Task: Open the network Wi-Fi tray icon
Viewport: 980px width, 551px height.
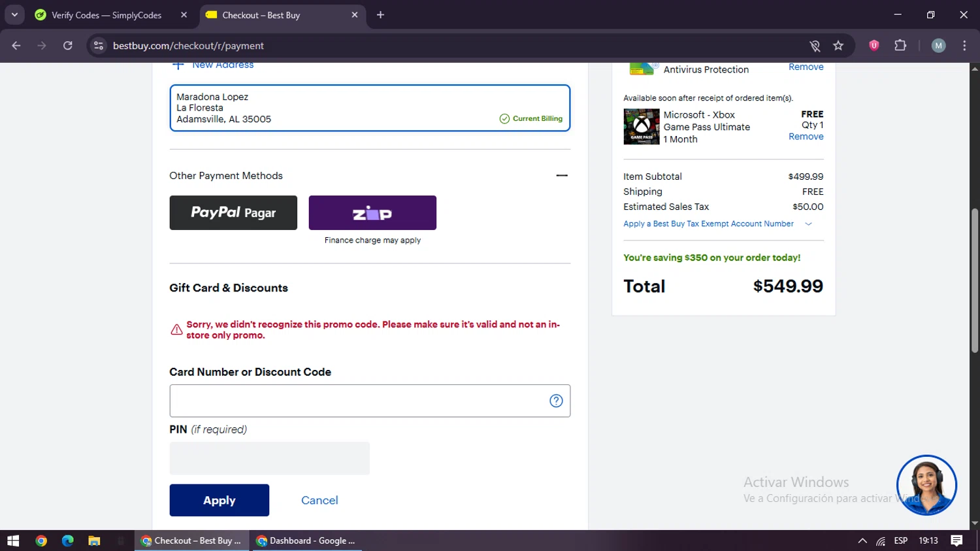Action: click(881, 541)
